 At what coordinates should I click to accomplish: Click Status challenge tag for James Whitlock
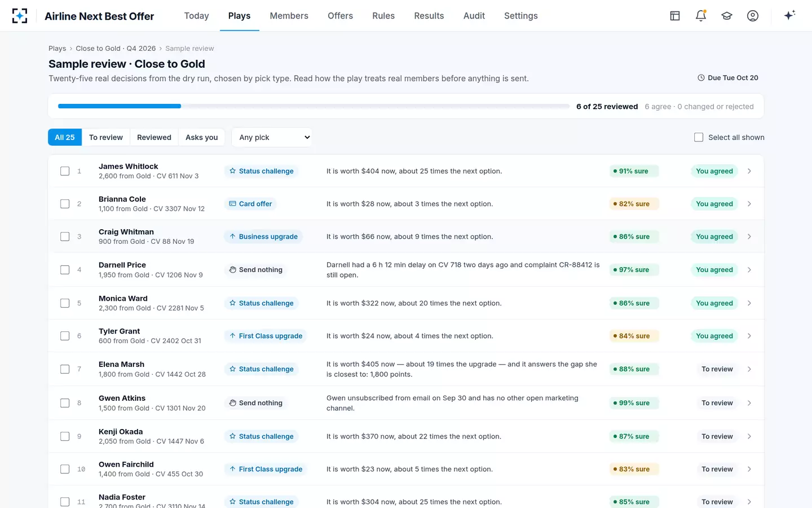pyautogui.click(x=261, y=171)
